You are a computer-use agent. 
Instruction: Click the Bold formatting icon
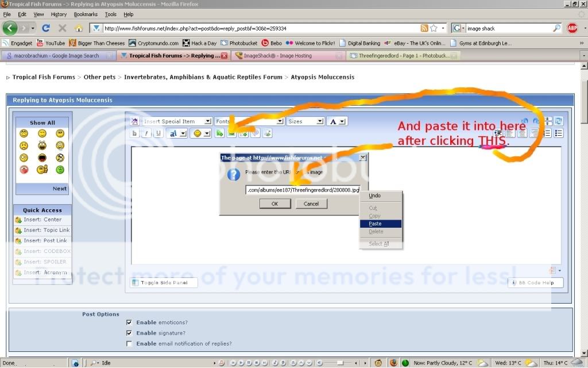(x=136, y=133)
